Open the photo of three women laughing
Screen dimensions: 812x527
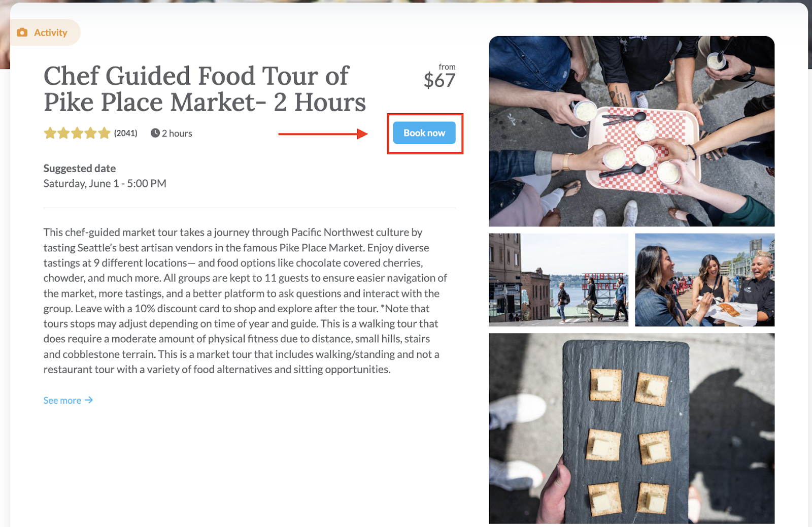tap(705, 280)
